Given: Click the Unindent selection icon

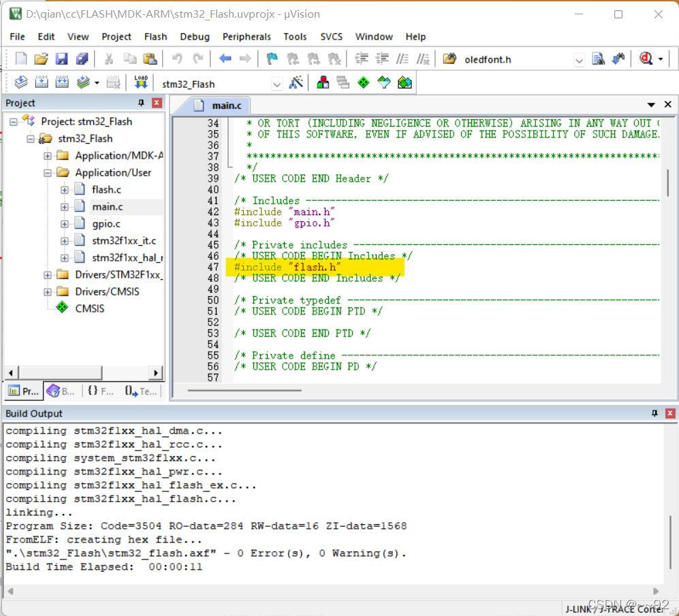Looking at the screenshot, I should [x=382, y=59].
